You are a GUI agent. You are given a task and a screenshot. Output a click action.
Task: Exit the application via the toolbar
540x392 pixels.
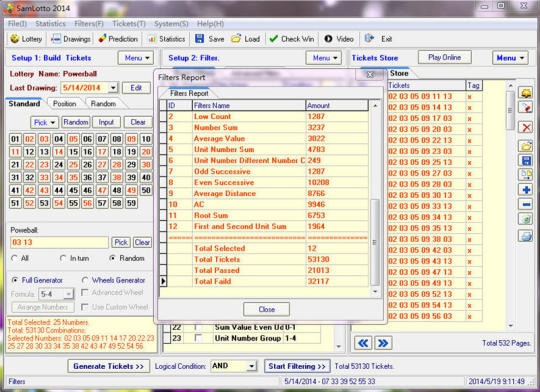point(378,39)
